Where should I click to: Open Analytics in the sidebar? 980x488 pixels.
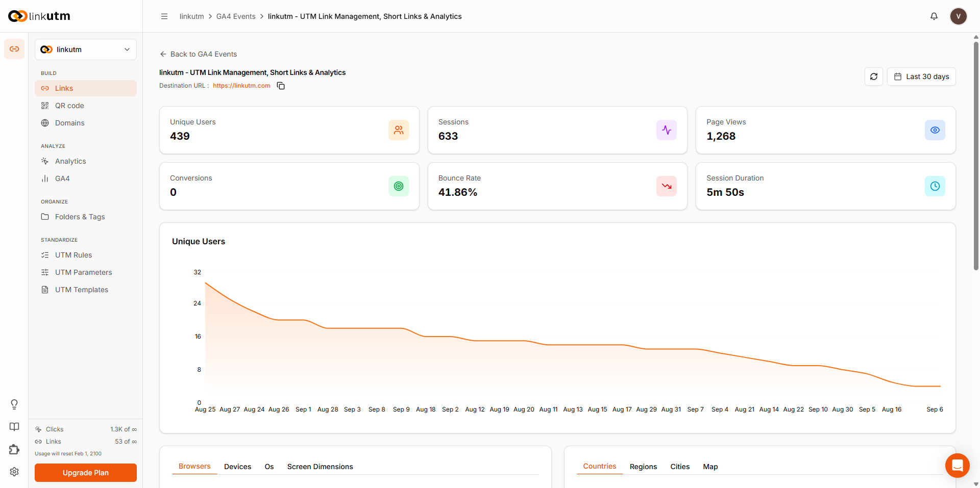(86, 161)
